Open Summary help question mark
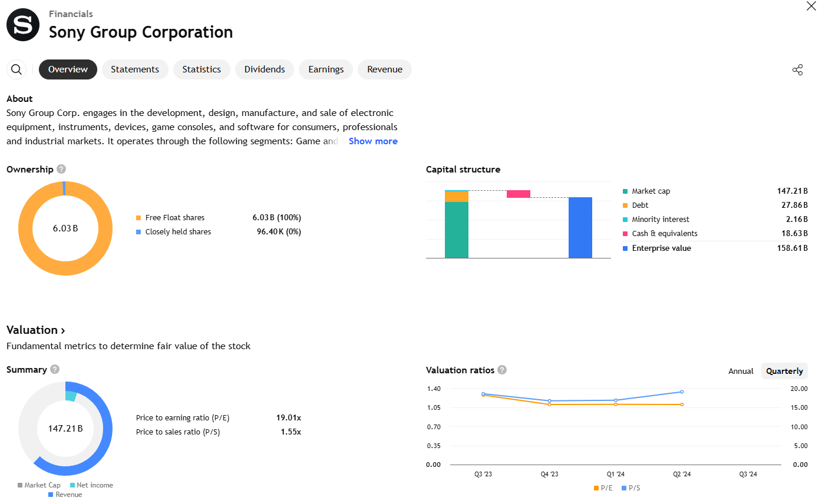 point(55,369)
